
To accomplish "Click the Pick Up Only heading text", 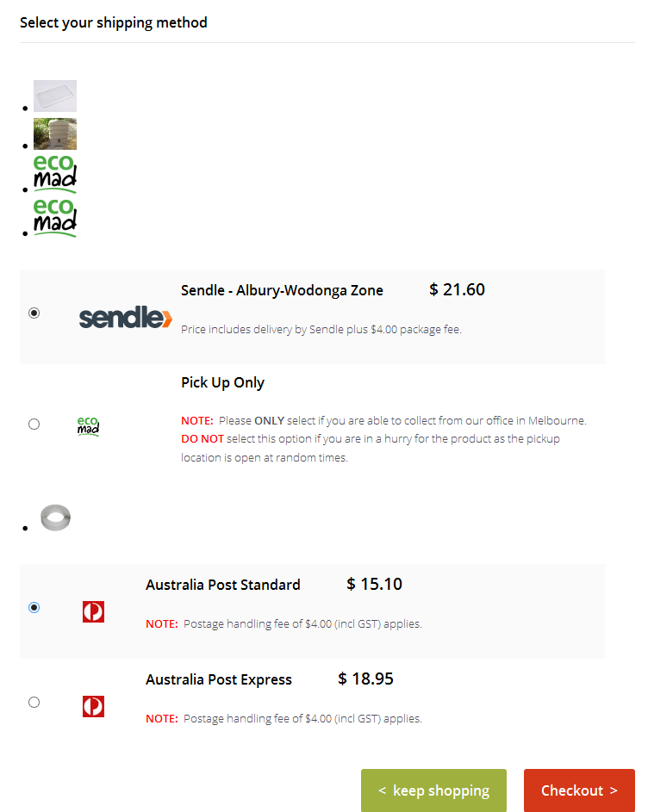I will pos(222,382).
